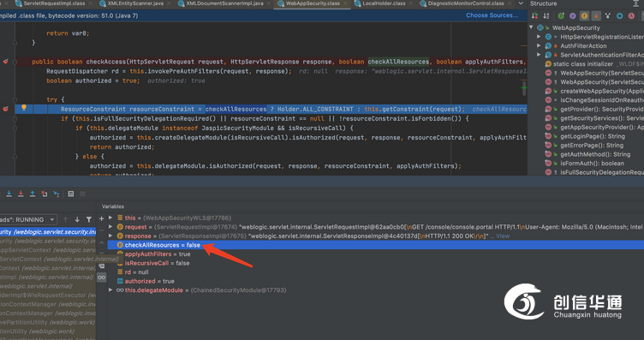Image resolution: width=644 pixels, height=340 pixels.
Task: Click filter frames funnel icon
Action: (89, 220)
